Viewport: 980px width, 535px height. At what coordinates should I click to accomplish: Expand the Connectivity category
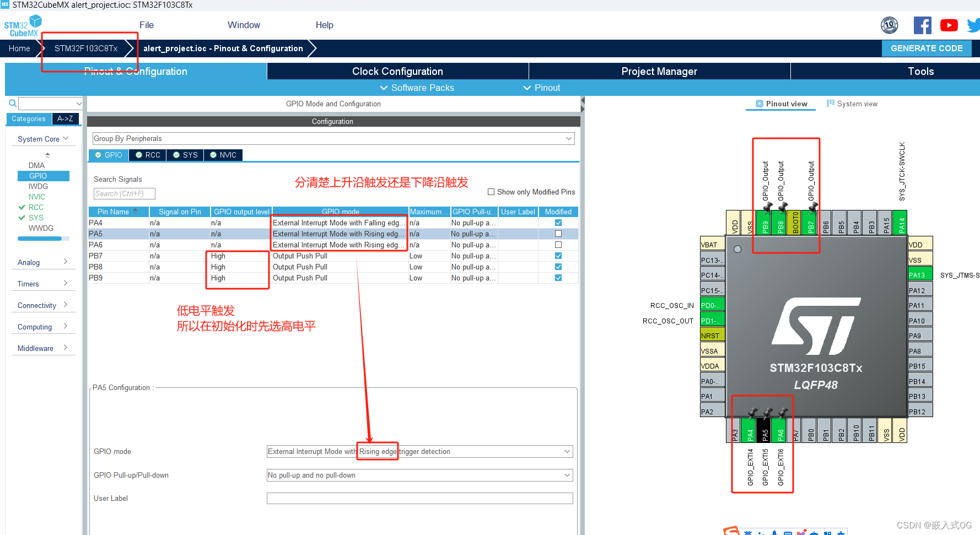[43, 305]
